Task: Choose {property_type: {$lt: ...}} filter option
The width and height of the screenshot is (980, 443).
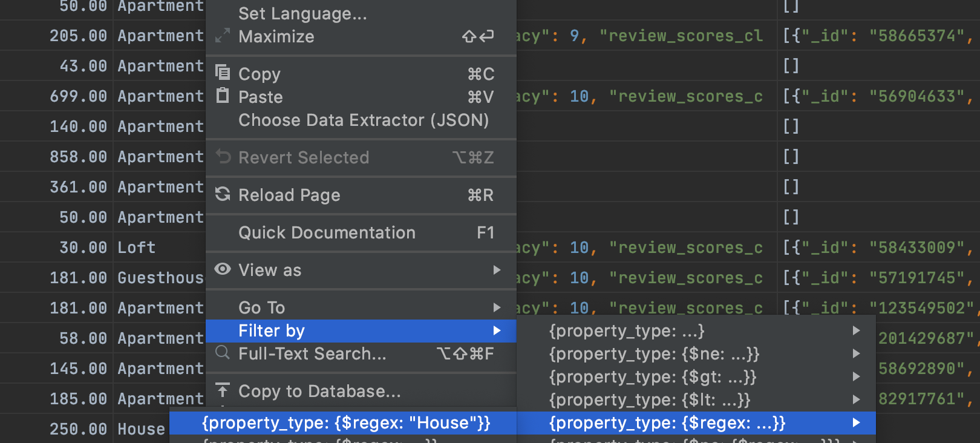Action: coord(649,400)
